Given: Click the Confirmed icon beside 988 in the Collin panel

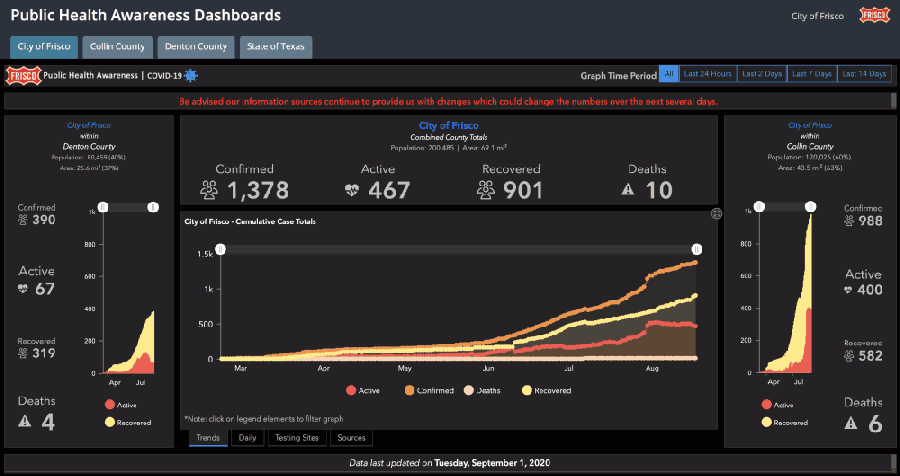Looking at the screenshot, I should tap(849, 220).
